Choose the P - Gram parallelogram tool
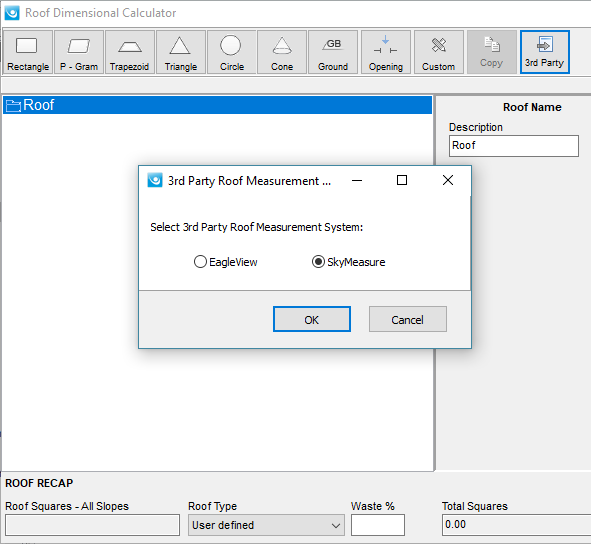This screenshot has width=591, height=544. 79,52
